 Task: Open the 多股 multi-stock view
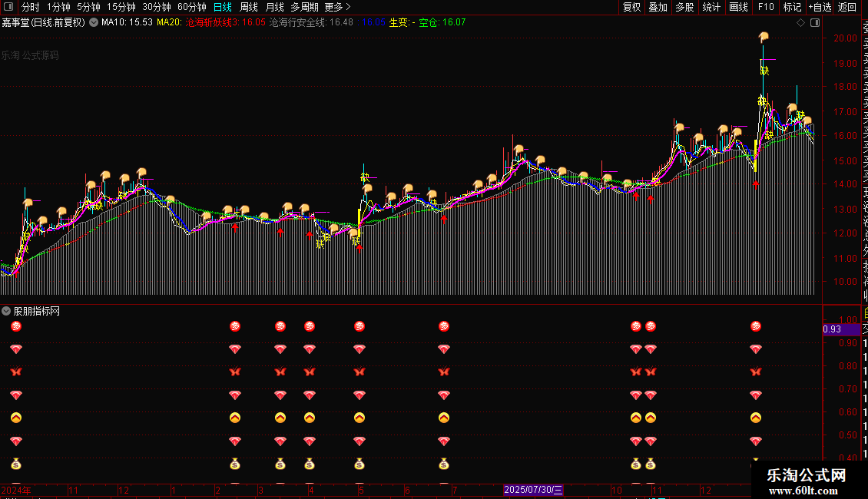coord(684,7)
